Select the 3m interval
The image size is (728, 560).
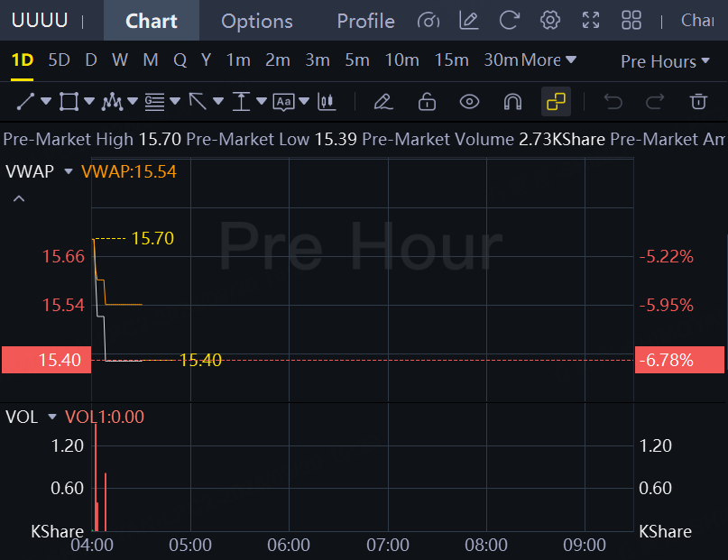318,60
